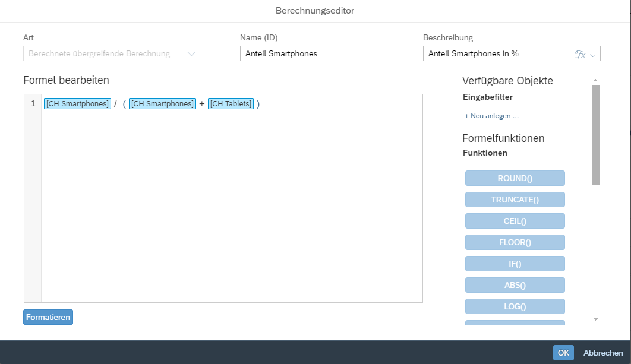Insert the TRUNCATE() function
The width and height of the screenshot is (631, 364).
pyautogui.click(x=515, y=200)
